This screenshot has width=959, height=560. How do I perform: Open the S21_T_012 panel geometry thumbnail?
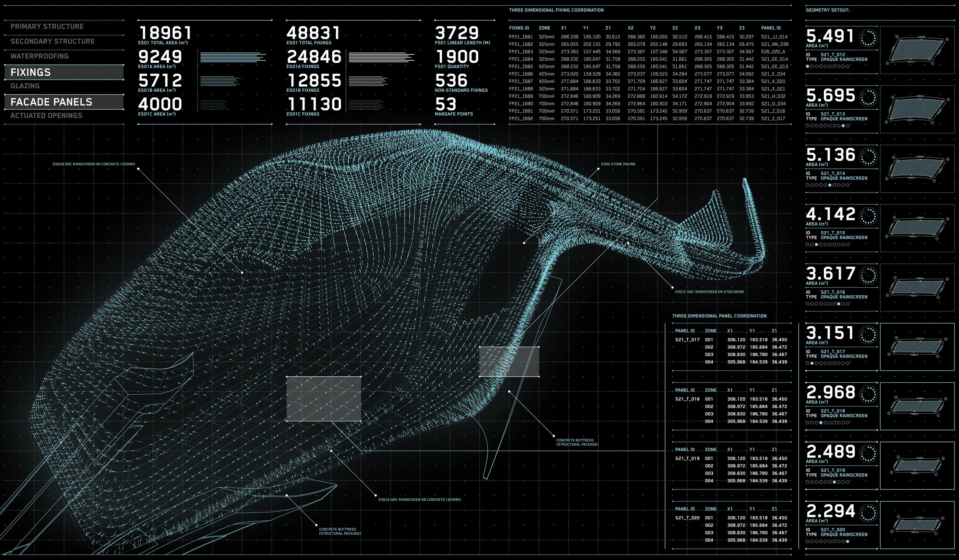[x=917, y=50]
